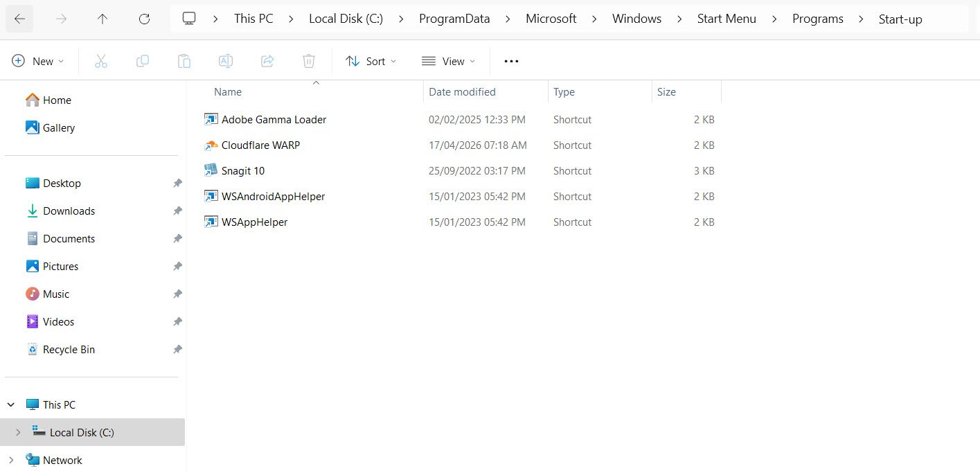This screenshot has width=980, height=473.
Task: Select the Cloudflare WARP cloud icon
Action: [211, 145]
